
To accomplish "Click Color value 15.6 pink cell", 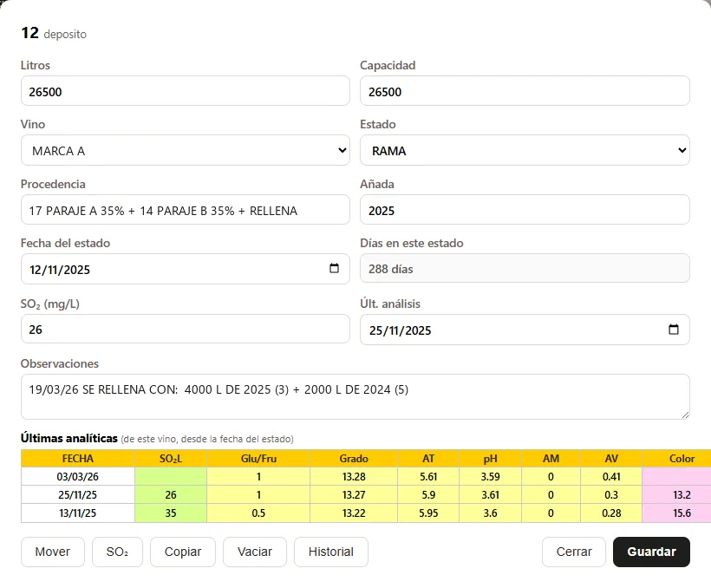I will pos(677,513).
